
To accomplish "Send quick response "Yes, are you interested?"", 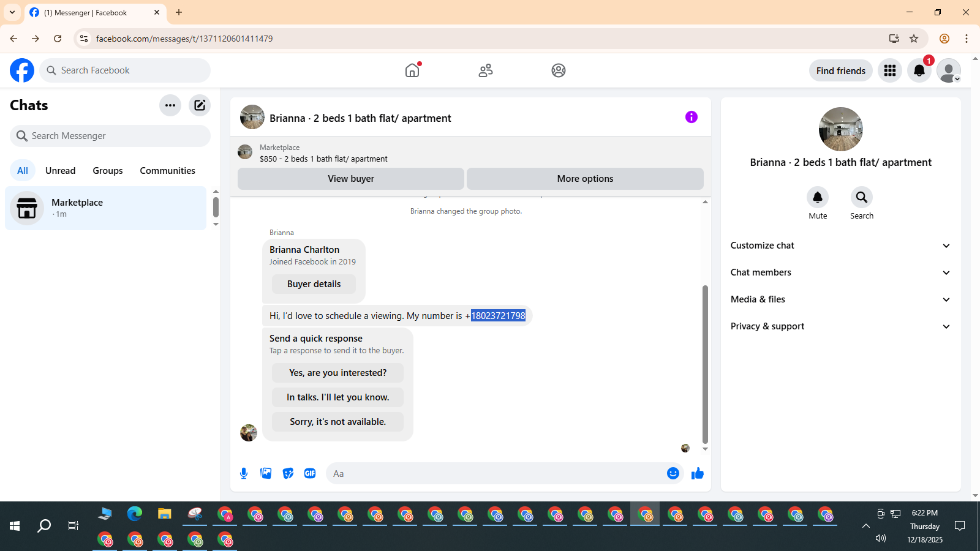I will (338, 373).
